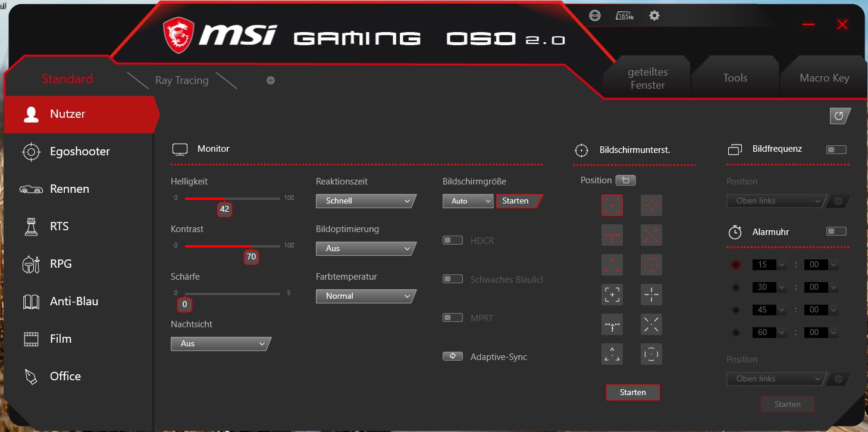This screenshot has height=432, width=868.
Task: Choose the red T-shaped rangefinder crosshair
Action: 612,235
